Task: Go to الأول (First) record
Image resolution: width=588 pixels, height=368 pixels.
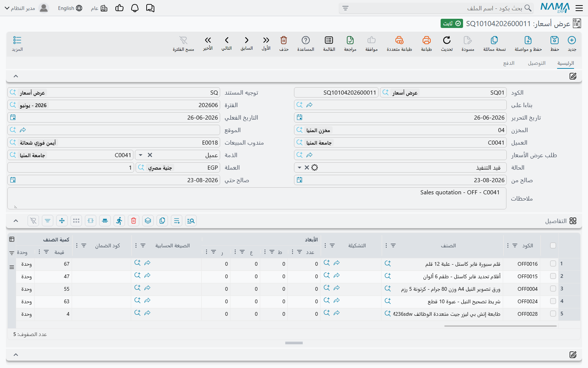Action: 266,40
